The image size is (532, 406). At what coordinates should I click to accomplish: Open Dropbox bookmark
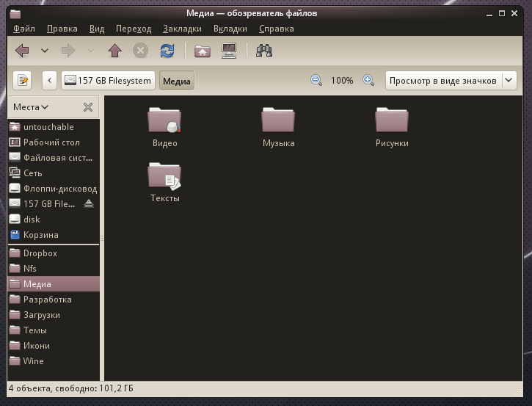(x=54, y=253)
